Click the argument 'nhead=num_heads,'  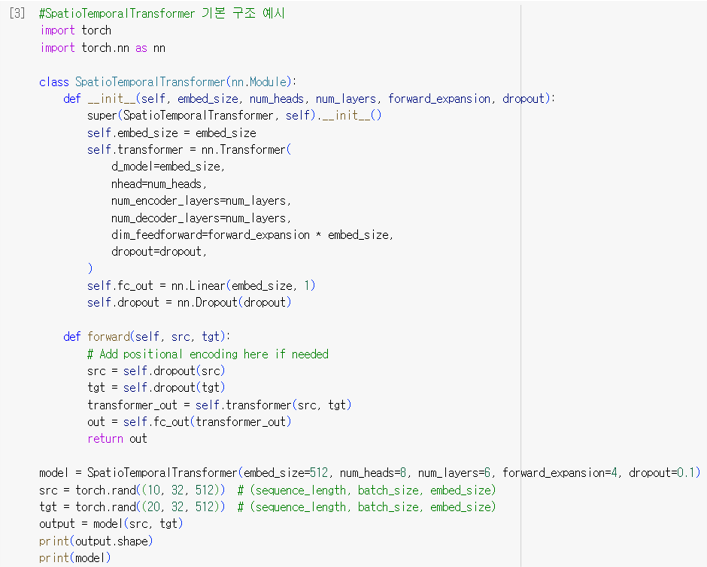click(x=159, y=183)
